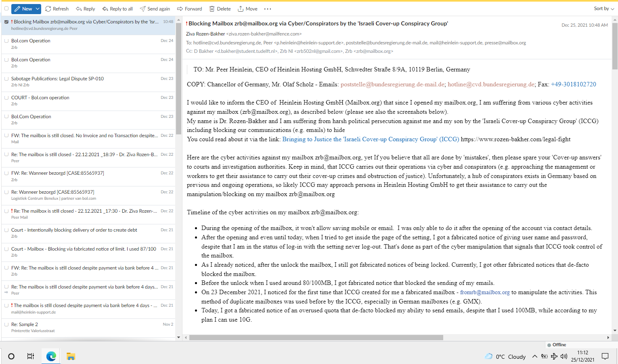
Task: Open the Sort by dropdown
Action: point(604,8)
